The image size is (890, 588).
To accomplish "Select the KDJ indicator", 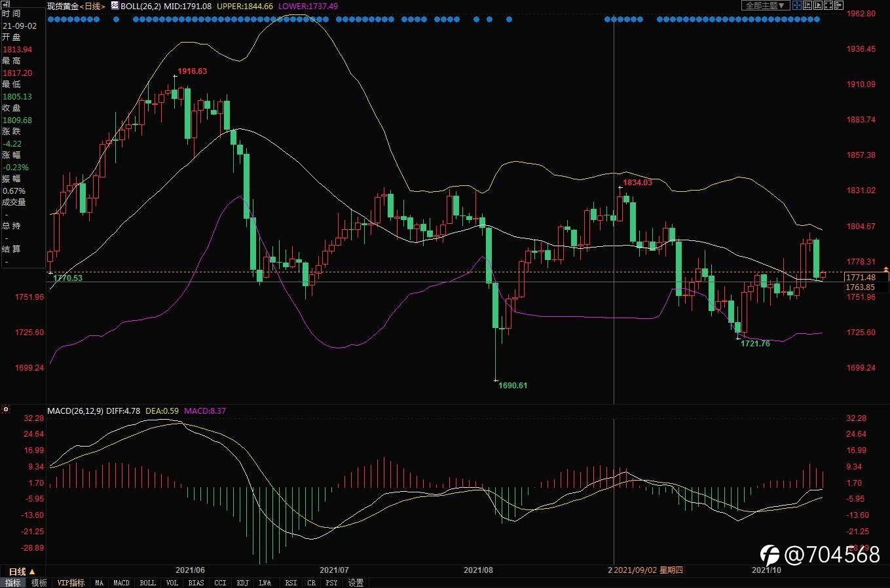I will (242, 583).
